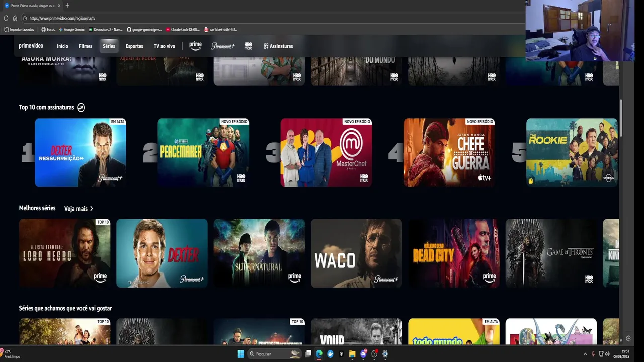Click the yellow purchase bag icon on The Rookie
Screen dimensions: 644x362
tap(531, 180)
